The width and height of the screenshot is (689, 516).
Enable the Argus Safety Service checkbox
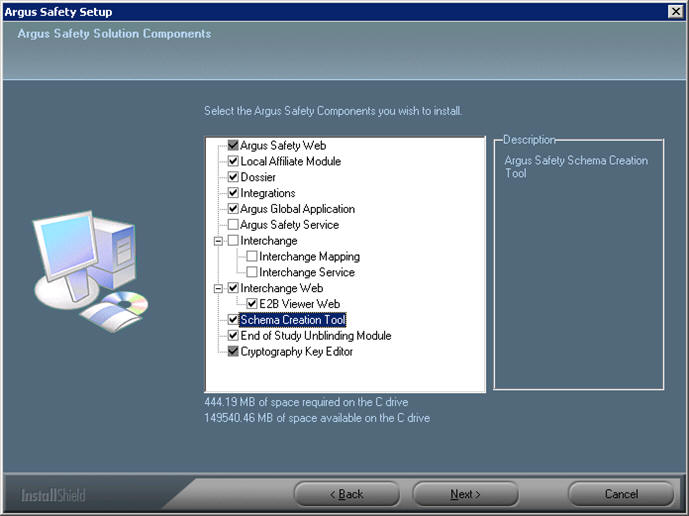pos(233,225)
